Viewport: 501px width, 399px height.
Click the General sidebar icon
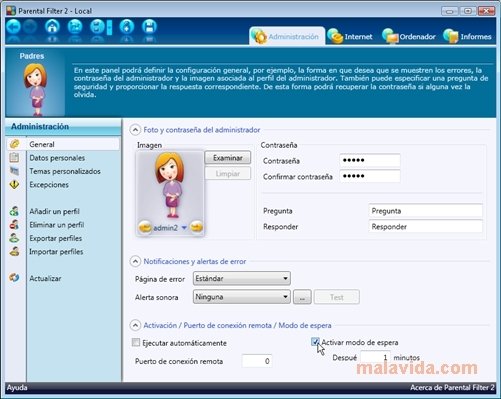14,144
